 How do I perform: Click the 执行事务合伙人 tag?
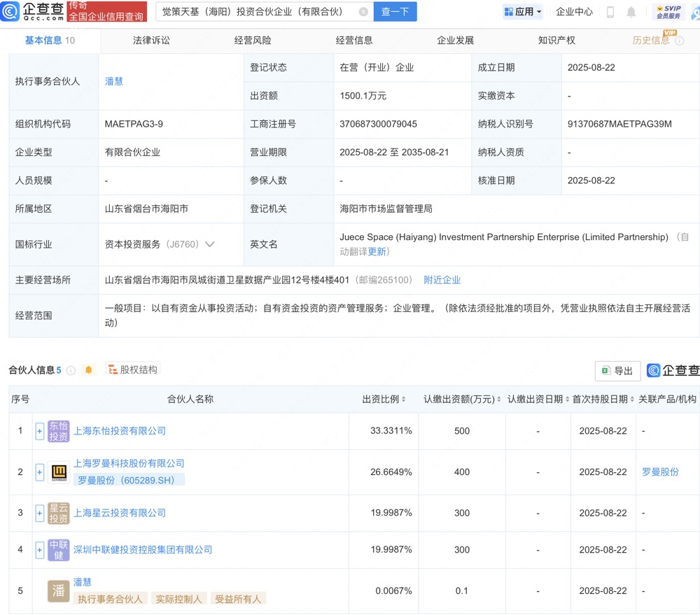(111, 599)
